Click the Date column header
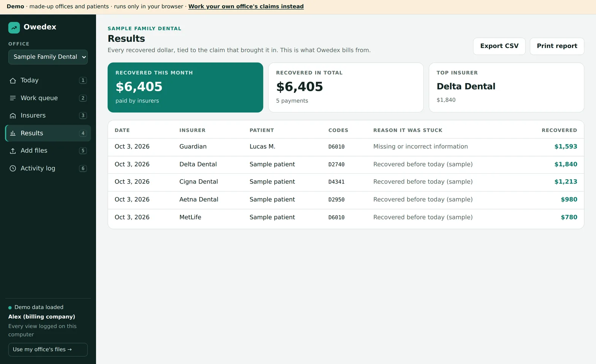596x364 pixels. tap(122, 130)
